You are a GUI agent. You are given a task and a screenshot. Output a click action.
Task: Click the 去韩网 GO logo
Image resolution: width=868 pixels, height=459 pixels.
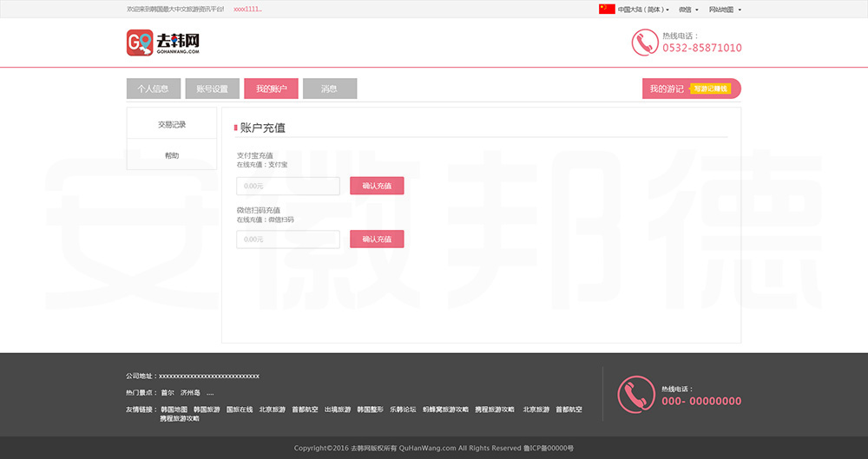(x=163, y=43)
